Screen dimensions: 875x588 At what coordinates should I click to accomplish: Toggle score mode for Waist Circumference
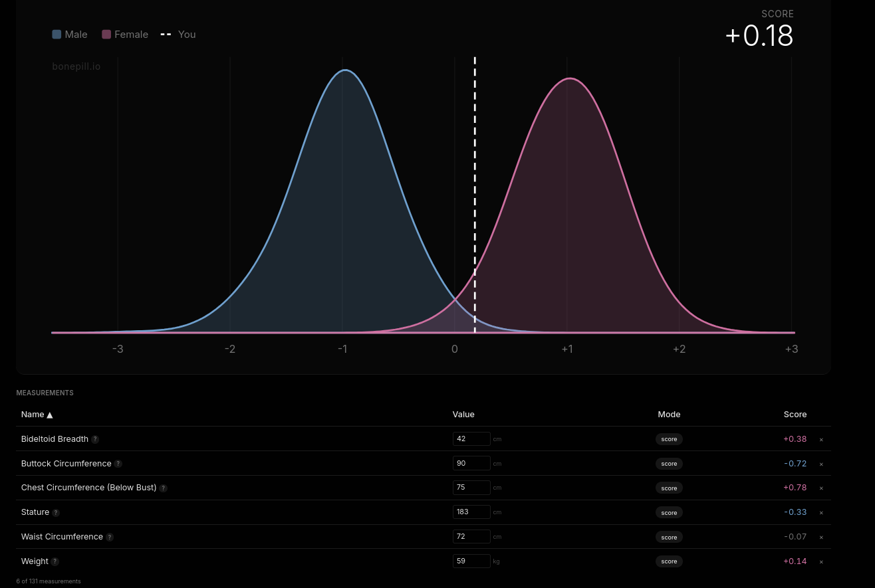[x=669, y=537]
